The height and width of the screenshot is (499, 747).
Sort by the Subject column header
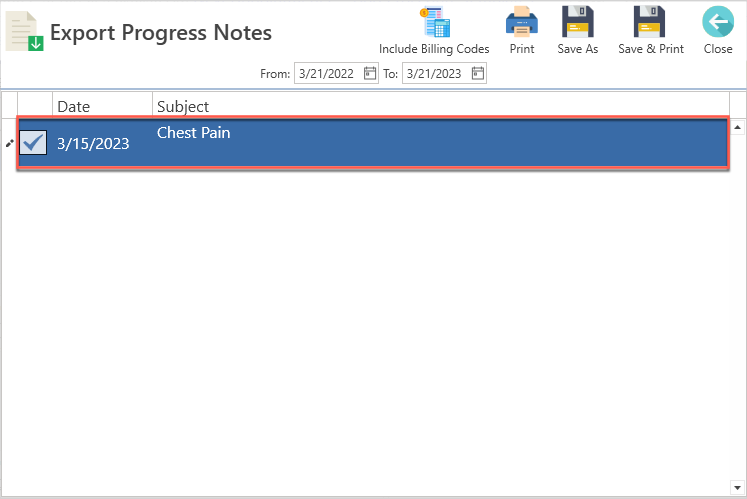pos(441,106)
